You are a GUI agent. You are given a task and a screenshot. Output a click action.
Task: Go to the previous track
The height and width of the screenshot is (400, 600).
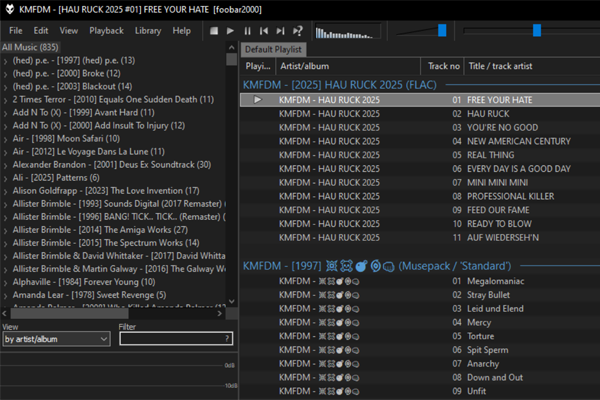click(x=264, y=31)
